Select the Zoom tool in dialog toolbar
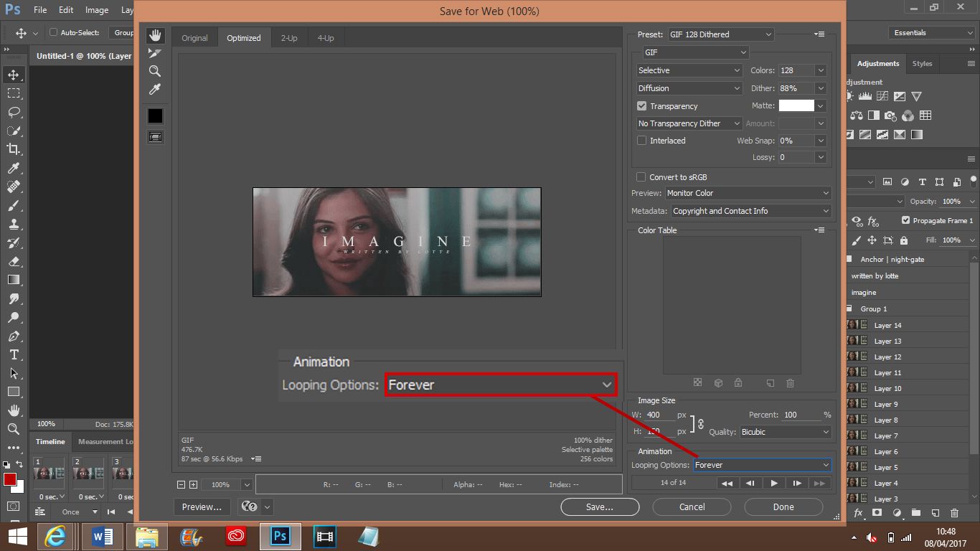Viewport: 980px width, 551px height. click(155, 71)
